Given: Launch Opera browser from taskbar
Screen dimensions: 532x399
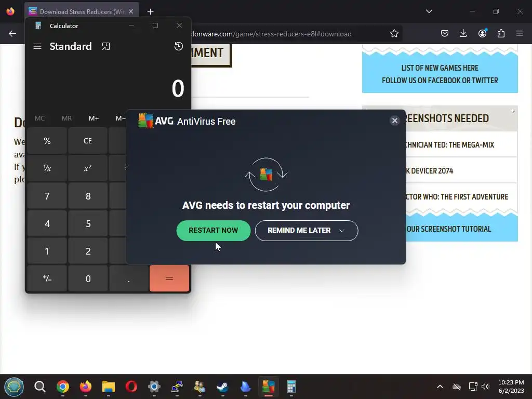Looking at the screenshot, I should 131,387.
